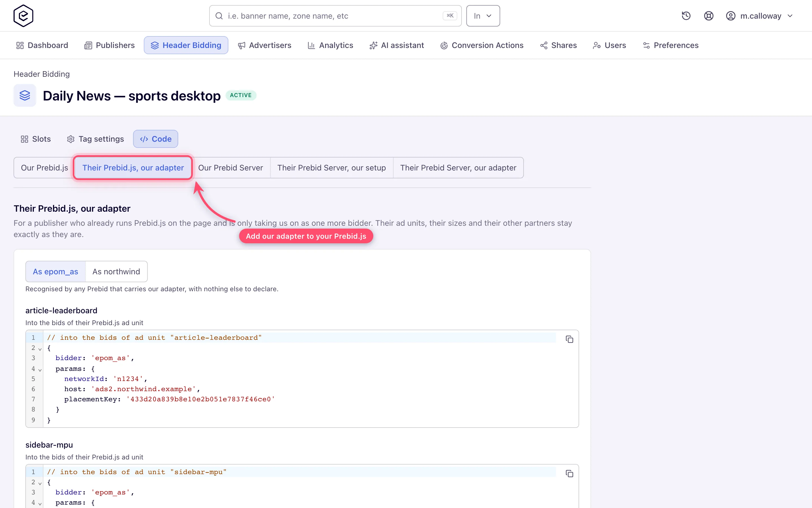Click the ACTIVE status badge
This screenshot has width=812, height=508.
[240, 95]
